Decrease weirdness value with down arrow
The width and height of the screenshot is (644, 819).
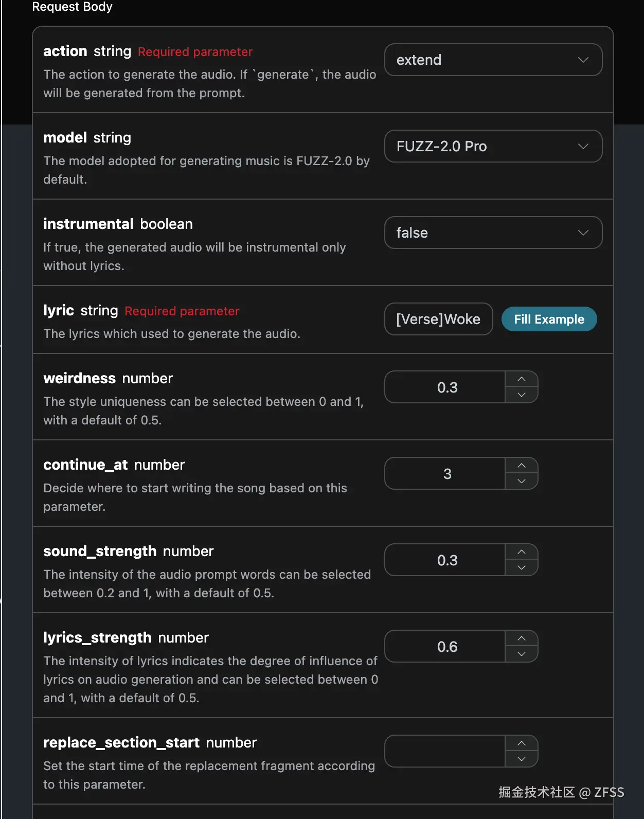tap(521, 395)
